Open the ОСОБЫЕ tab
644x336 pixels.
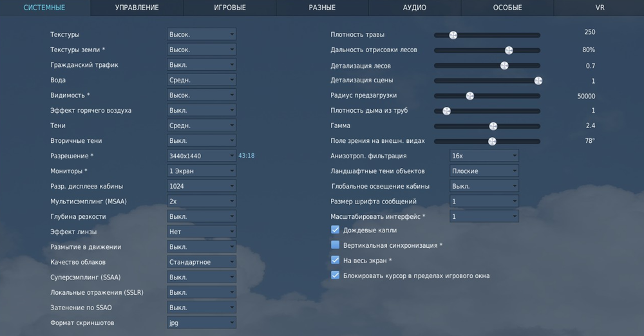coord(507,8)
